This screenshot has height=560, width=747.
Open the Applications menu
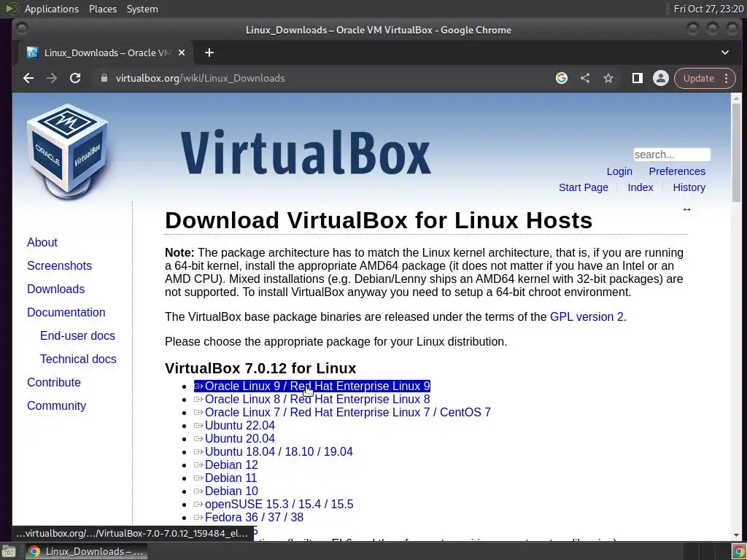(52, 9)
